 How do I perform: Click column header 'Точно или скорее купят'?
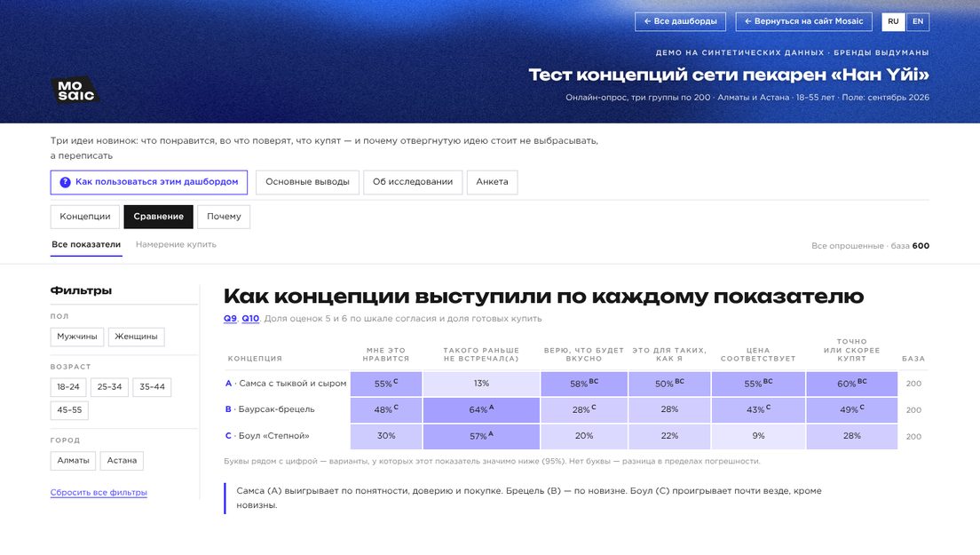(x=852, y=350)
